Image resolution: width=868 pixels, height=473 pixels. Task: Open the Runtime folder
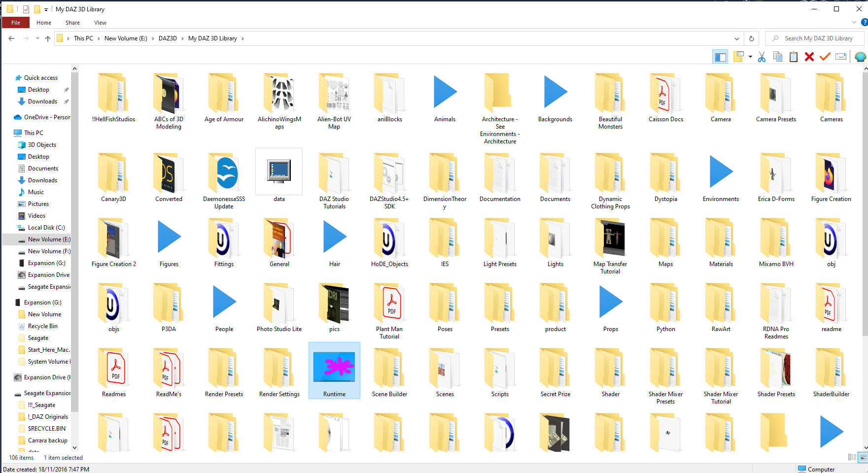(x=334, y=371)
